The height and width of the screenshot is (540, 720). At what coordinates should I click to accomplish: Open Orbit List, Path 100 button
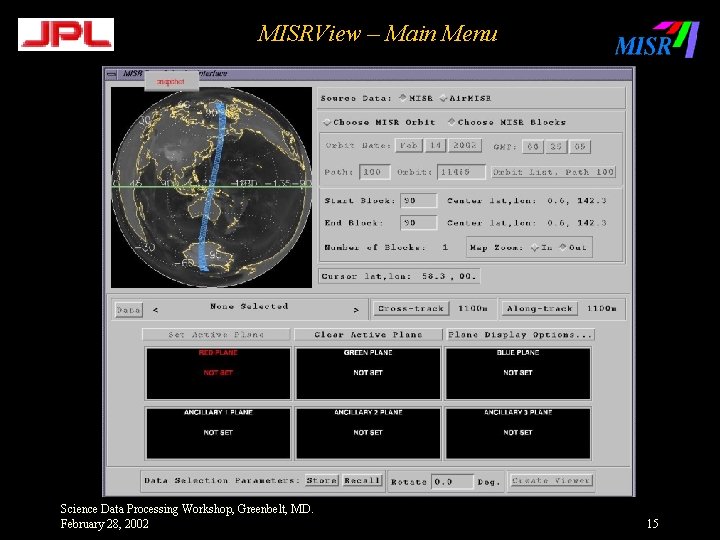pos(553,172)
